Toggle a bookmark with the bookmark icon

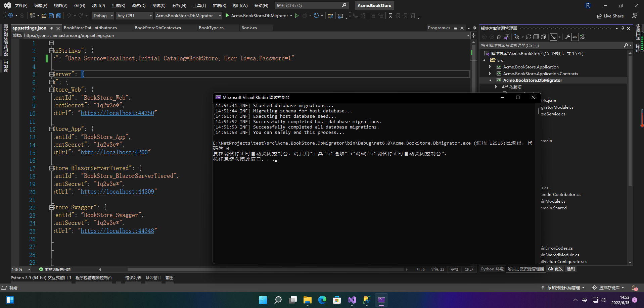390,16
